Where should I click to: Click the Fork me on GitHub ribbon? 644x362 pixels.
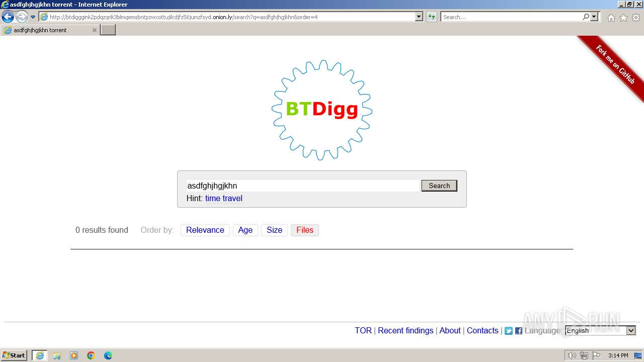(x=615, y=64)
